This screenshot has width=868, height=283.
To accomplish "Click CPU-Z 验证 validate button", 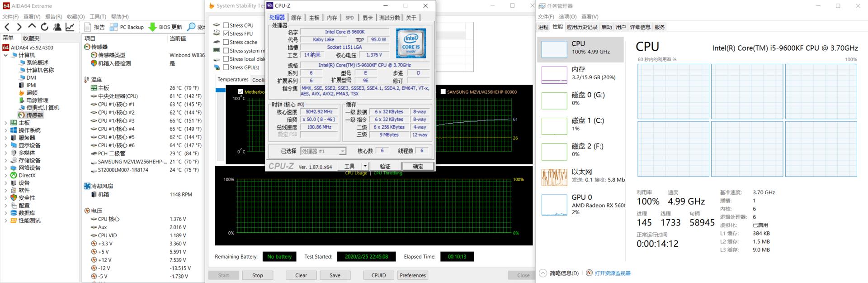I will point(385,166).
